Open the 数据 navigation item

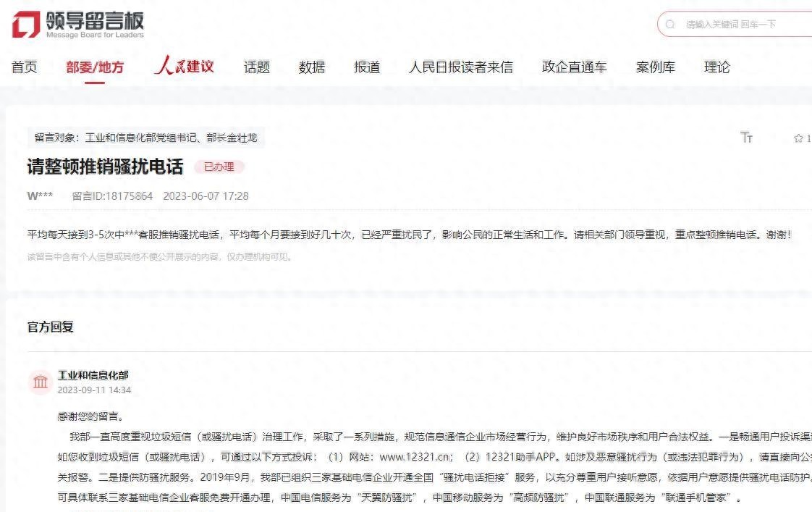pos(312,67)
